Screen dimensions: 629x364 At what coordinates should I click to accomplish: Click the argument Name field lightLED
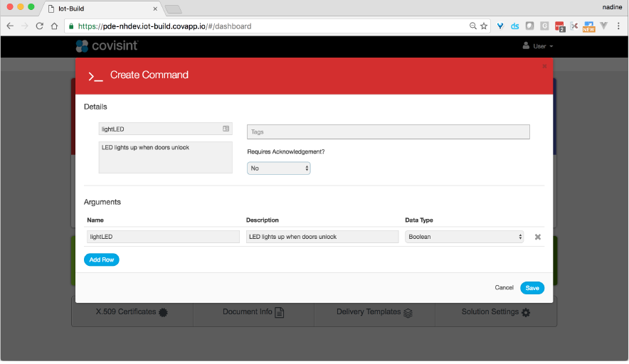(163, 237)
